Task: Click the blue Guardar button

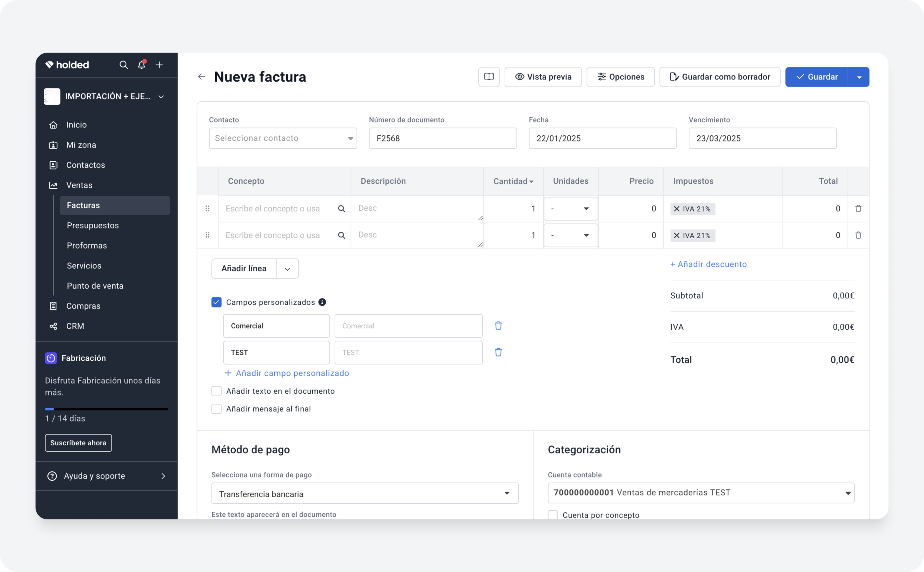Action: point(816,77)
